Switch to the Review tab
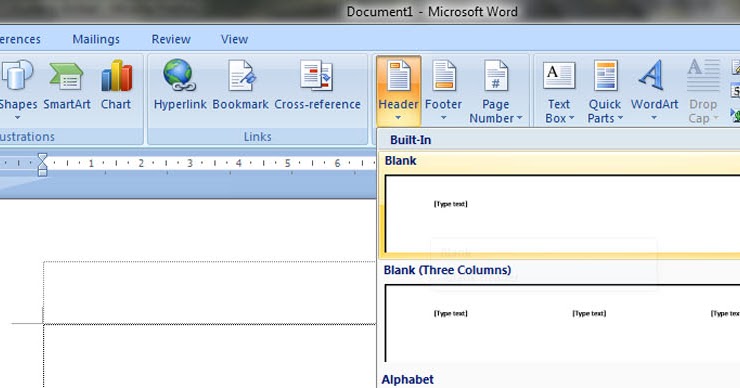The image size is (740, 388). [171, 39]
